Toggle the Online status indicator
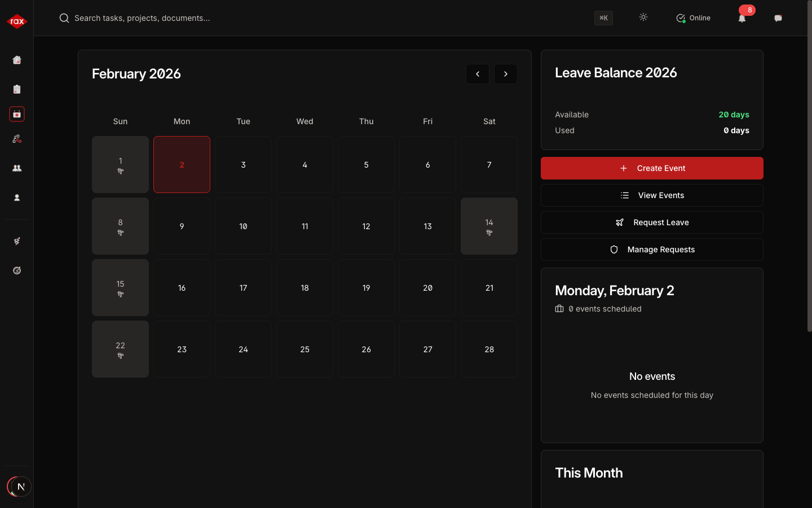Screen dimensions: 812x508 [693, 18]
